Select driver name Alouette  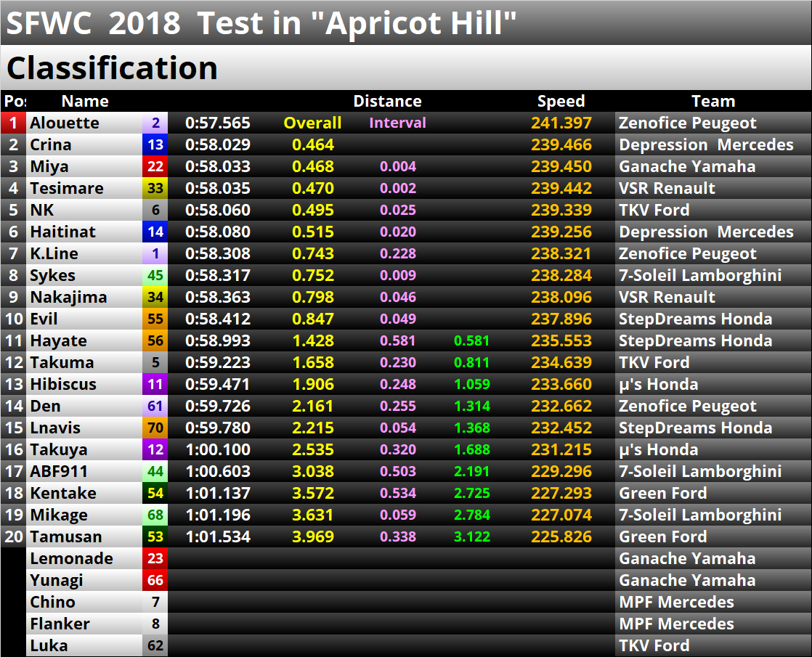(65, 123)
